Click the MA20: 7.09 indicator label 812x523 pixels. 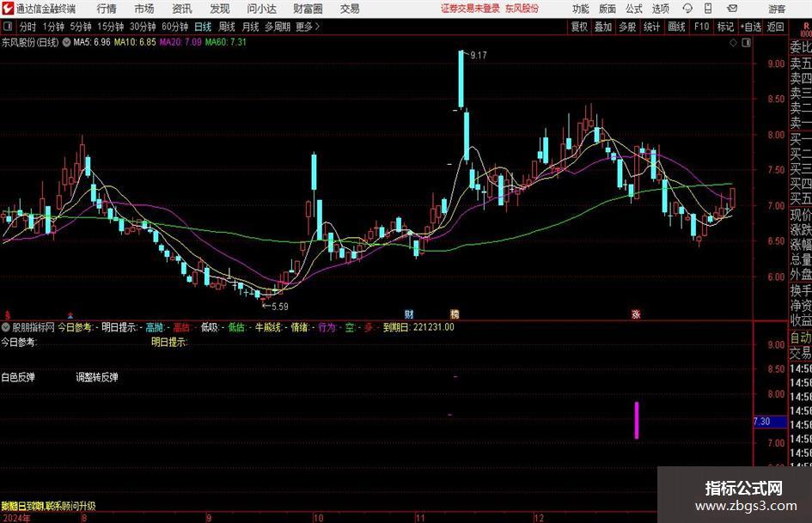[180, 42]
